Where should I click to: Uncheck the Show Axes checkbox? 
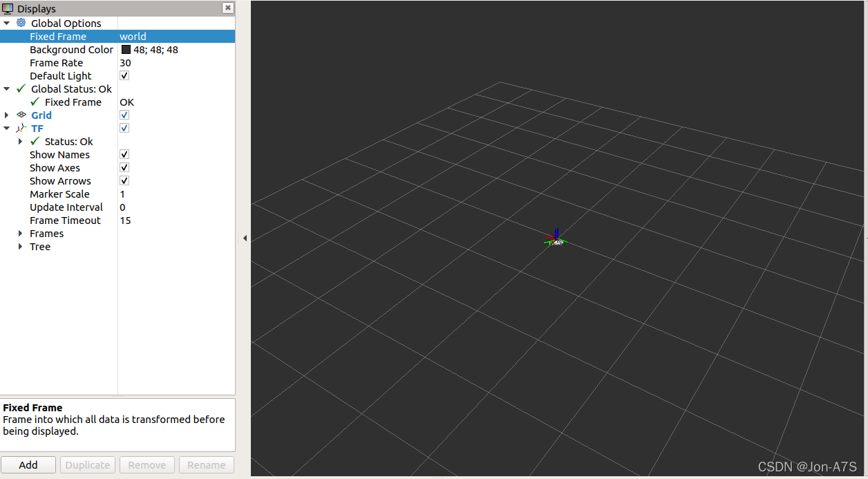click(124, 167)
